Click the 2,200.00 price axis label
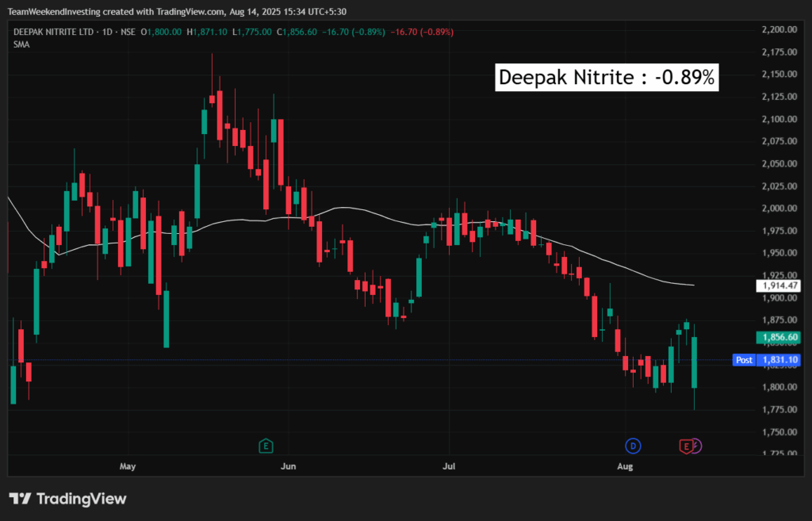812x521 pixels. pos(779,29)
